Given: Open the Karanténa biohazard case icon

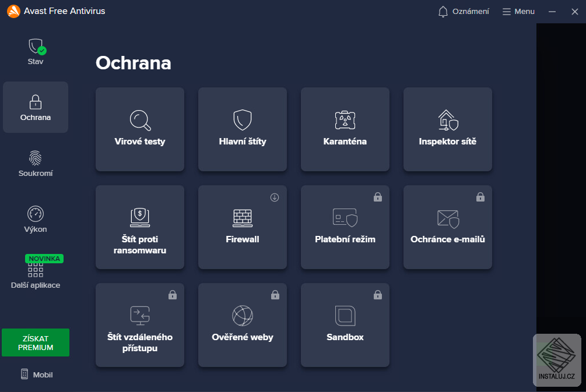Looking at the screenshot, I should [x=345, y=120].
